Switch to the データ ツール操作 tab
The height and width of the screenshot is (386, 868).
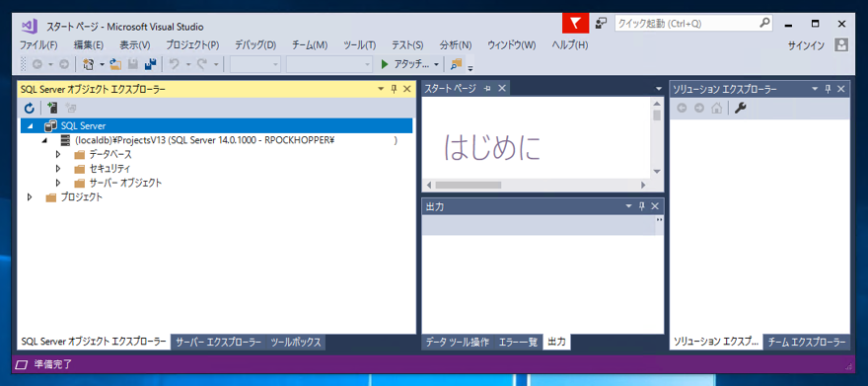pos(458,343)
